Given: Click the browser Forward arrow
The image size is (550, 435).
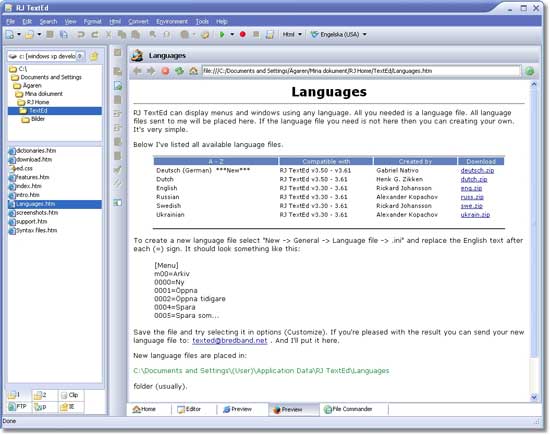Looking at the screenshot, I should [x=151, y=71].
